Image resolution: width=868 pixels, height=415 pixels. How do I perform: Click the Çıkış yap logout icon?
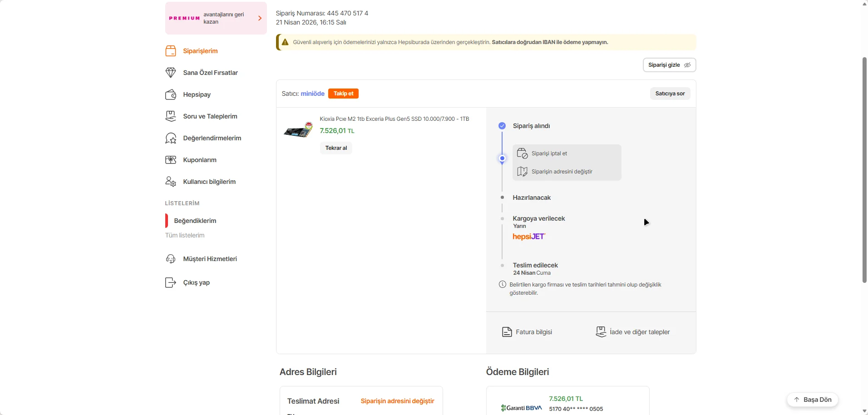click(171, 282)
